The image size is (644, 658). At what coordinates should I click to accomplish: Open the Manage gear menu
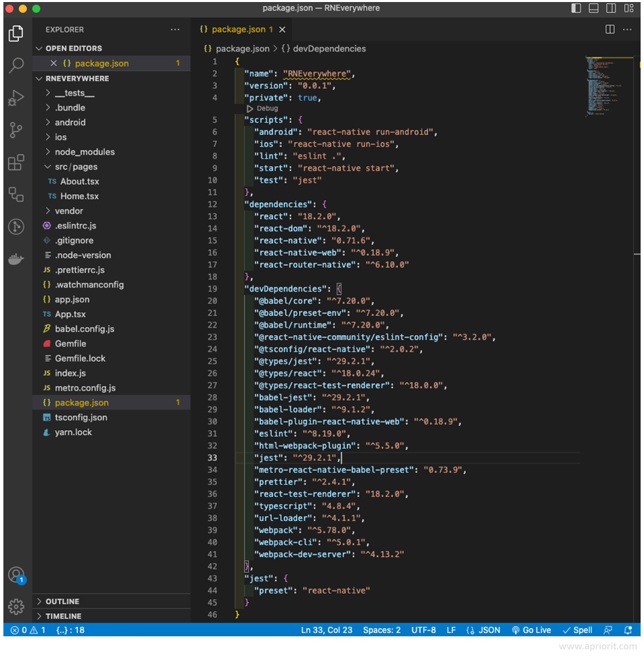[16, 606]
